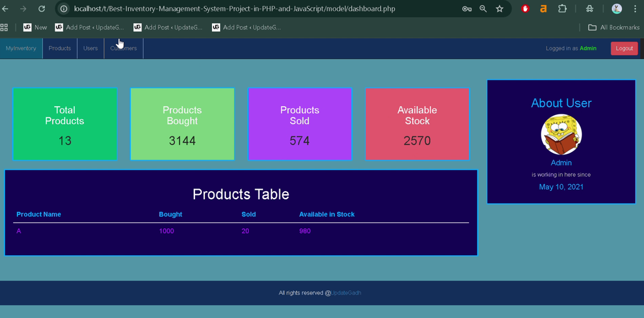Click the 'Products Table' heading
The width and height of the screenshot is (644, 318).
(x=241, y=194)
